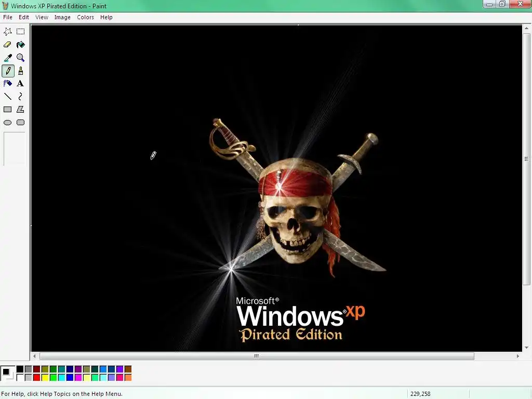
Task: Restore down the Paint window
Action: (x=502, y=4)
